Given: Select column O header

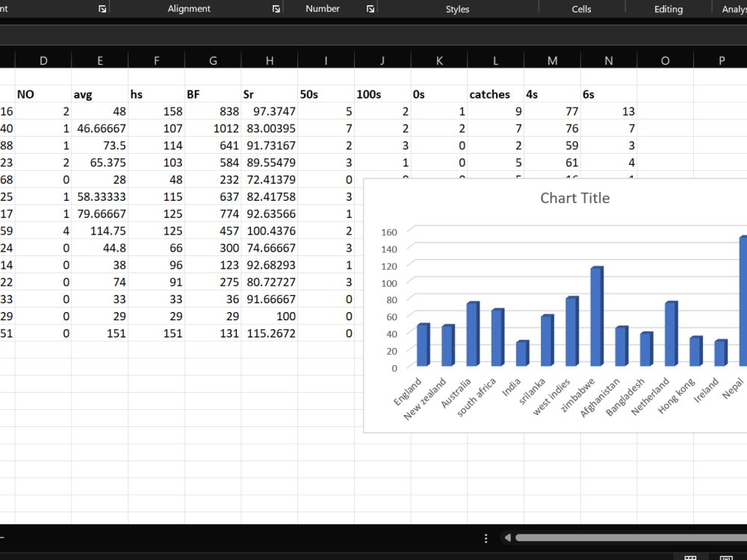Looking at the screenshot, I should 665,60.
